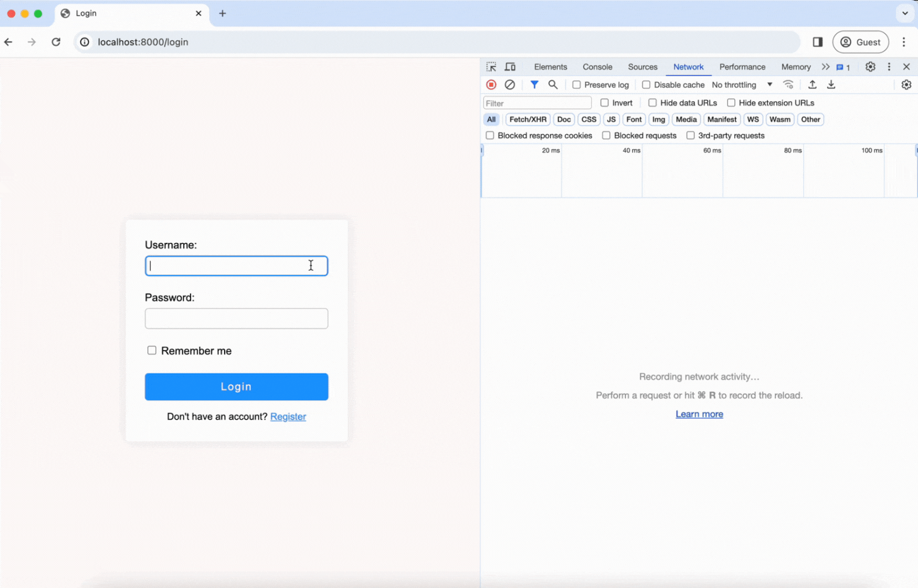Export HAR file using download icon
This screenshot has height=588, width=918.
click(832, 84)
